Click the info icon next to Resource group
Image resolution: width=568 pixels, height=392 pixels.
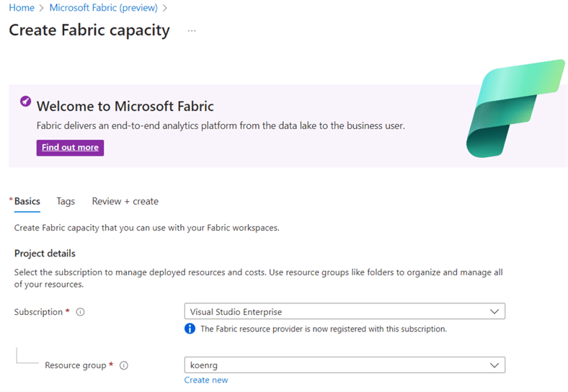[x=124, y=365]
